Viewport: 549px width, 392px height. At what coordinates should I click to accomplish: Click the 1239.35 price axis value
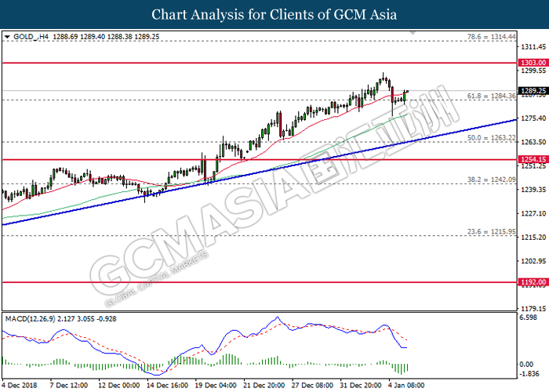coord(533,190)
